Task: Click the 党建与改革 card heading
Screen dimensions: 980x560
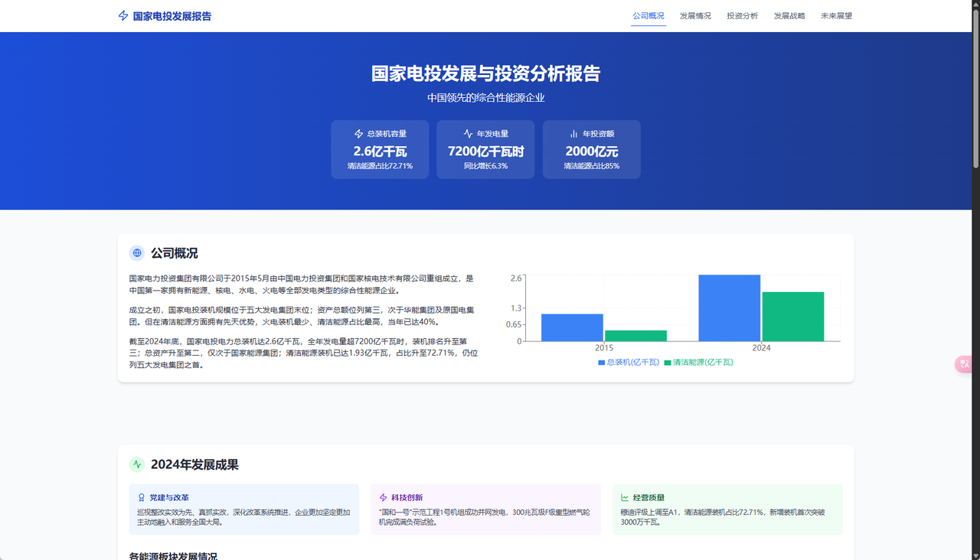Action: coord(169,497)
